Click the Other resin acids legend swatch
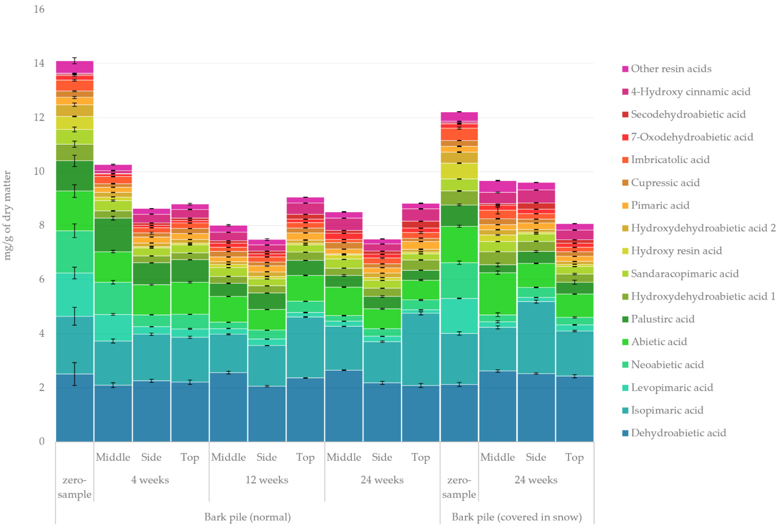Screen dimensions: 783x532 tap(625, 69)
